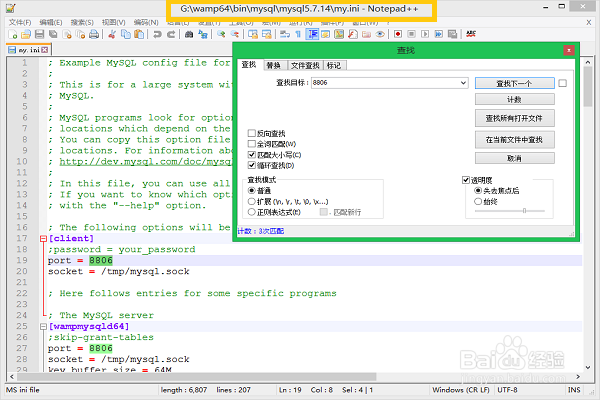Image resolution: width=600 pixels, height=400 pixels.
Task: Switch to the 文件查找 tab
Action: [305, 65]
